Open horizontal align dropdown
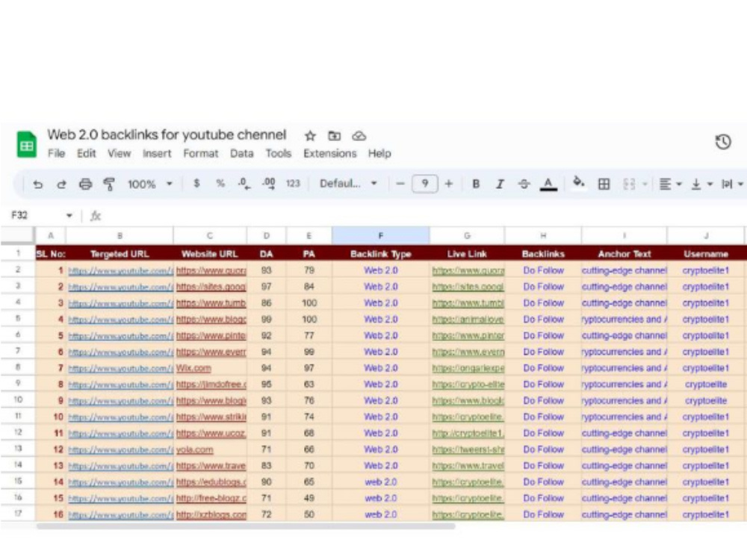Screen dimensions: 747x560 point(670,184)
